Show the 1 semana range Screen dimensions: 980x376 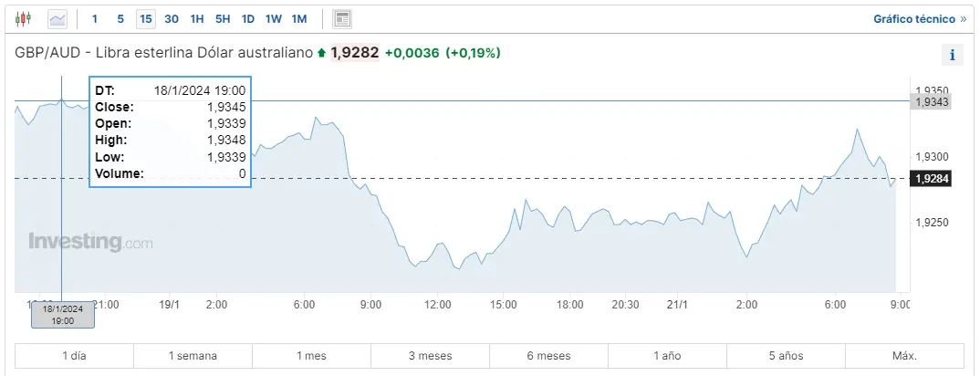pyautogui.click(x=193, y=356)
